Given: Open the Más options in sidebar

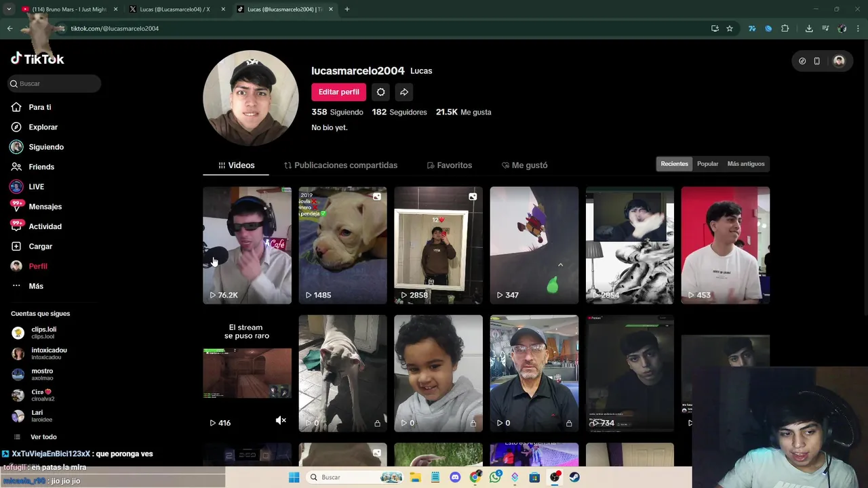Looking at the screenshot, I should pyautogui.click(x=36, y=286).
